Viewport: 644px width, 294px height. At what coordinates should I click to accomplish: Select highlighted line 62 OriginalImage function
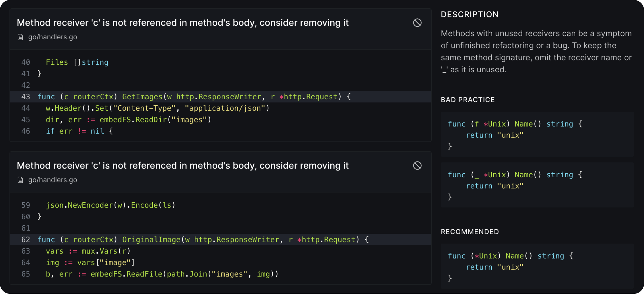click(203, 240)
